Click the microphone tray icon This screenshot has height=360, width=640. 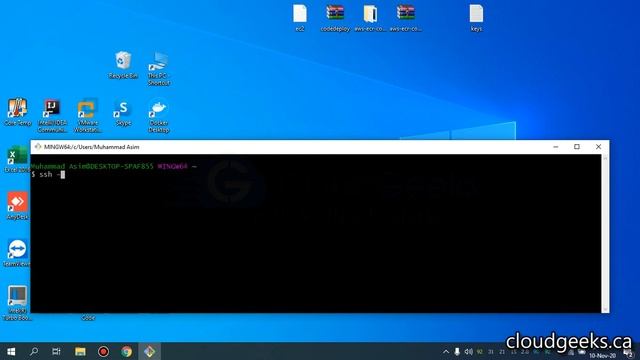pyautogui.click(x=457, y=352)
